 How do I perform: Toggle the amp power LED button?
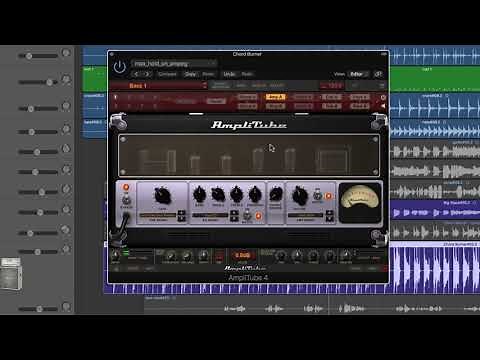pos(126,187)
